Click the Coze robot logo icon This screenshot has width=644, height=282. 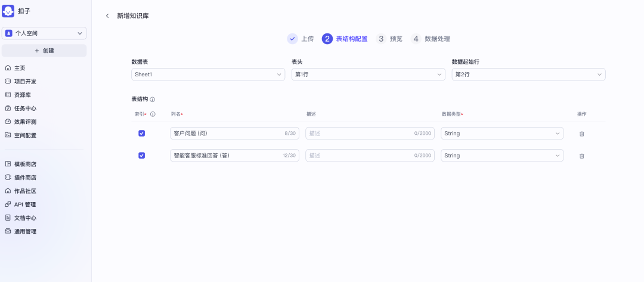8,11
